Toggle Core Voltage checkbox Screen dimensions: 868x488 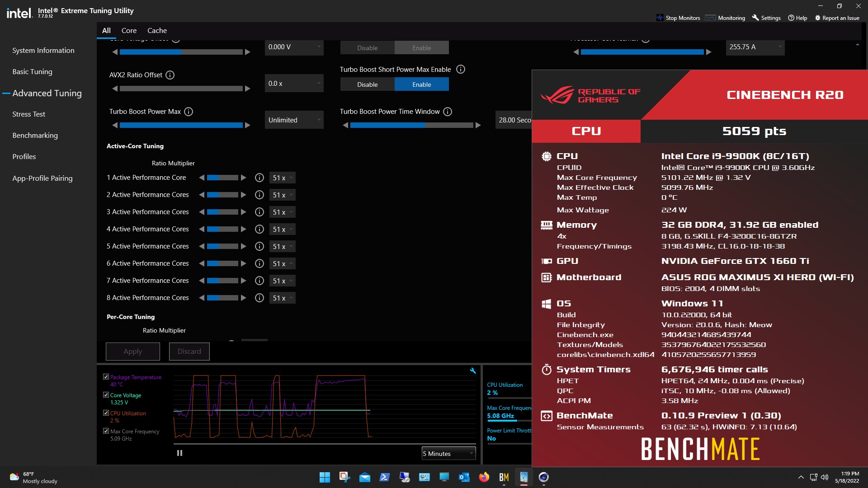click(x=106, y=395)
